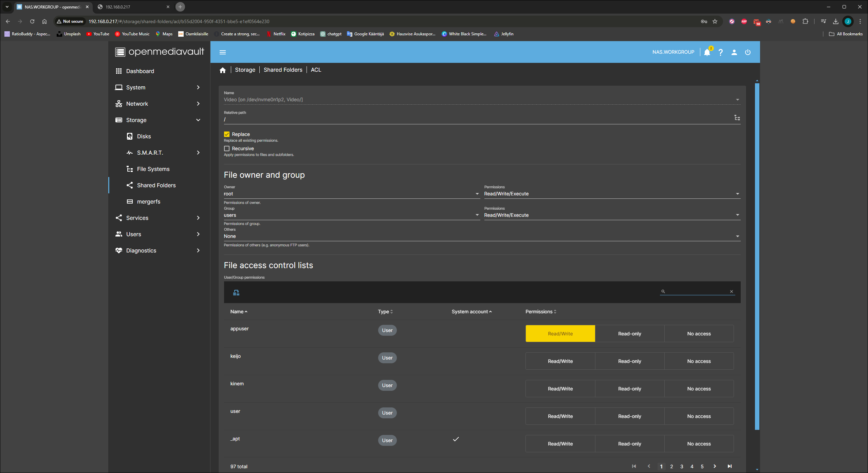868x473 pixels.
Task: Click the notifications bell icon
Action: (x=707, y=52)
